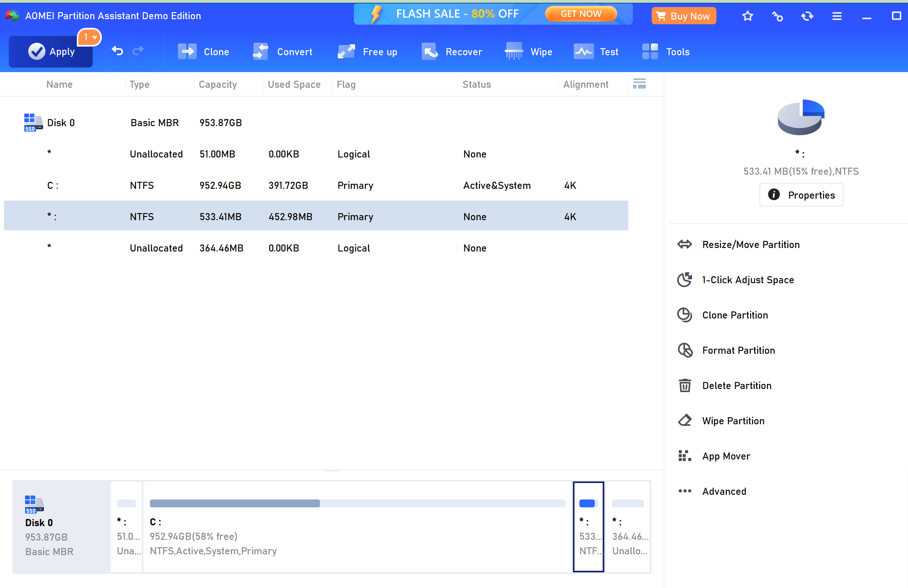
Task: Click the Free up toolbar icon
Action: tap(346, 51)
